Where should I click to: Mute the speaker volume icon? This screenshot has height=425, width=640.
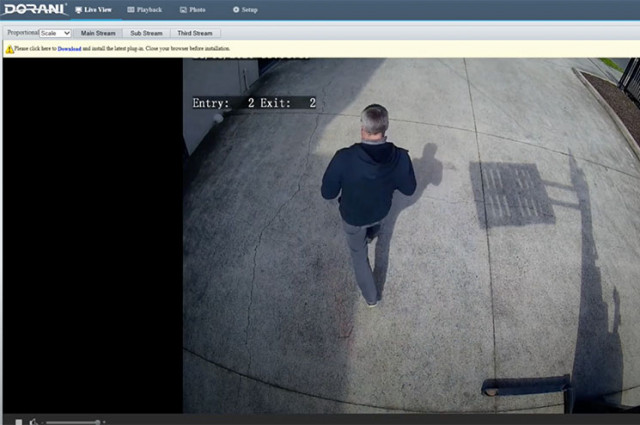point(34,422)
